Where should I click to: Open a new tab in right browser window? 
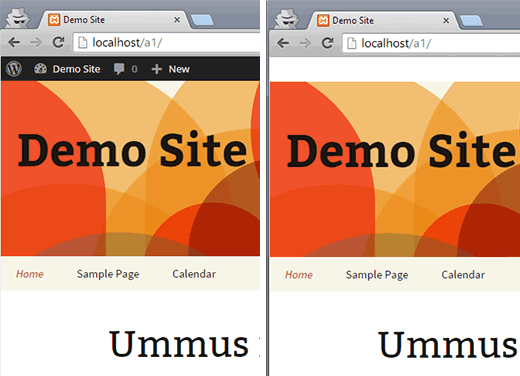tap(471, 21)
